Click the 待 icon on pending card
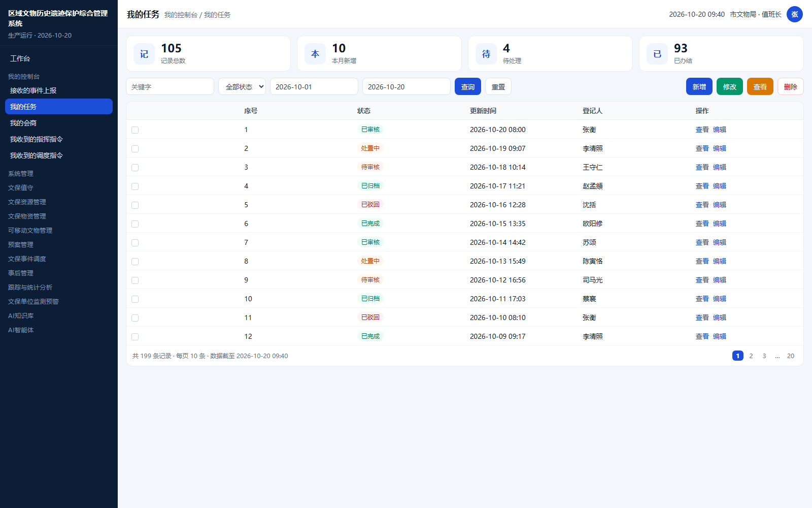The width and height of the screenshot is (812, 508). [x=486, y=54]
